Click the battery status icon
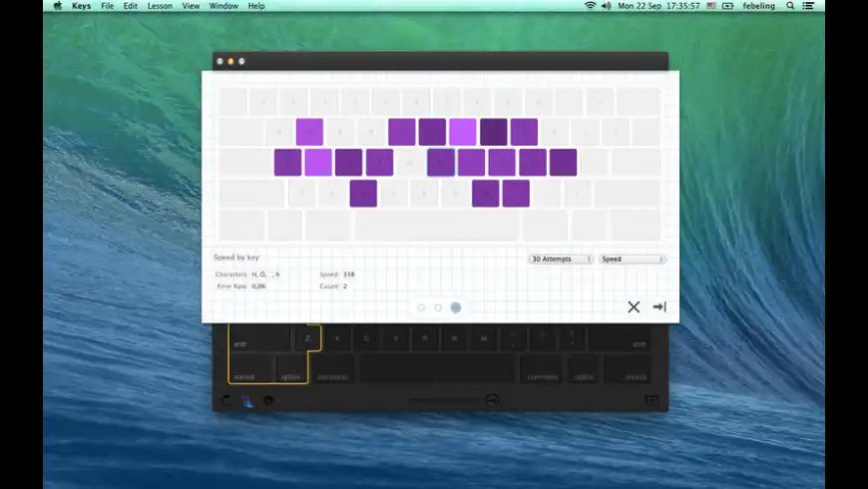The image size is (868, 489). (728, 6)
